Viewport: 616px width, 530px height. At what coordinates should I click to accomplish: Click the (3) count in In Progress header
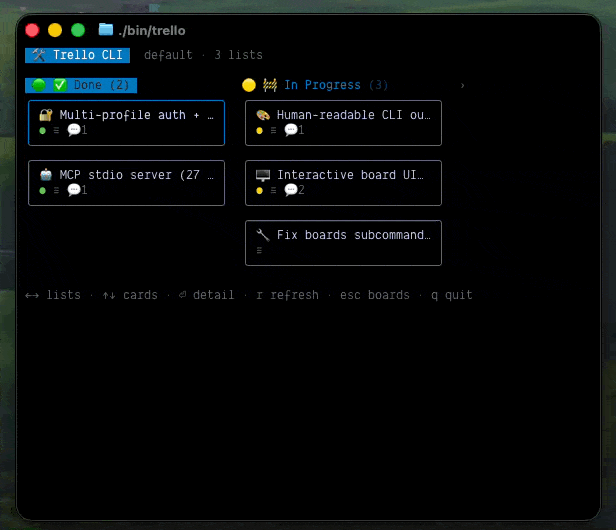click(x=378, y=85)
